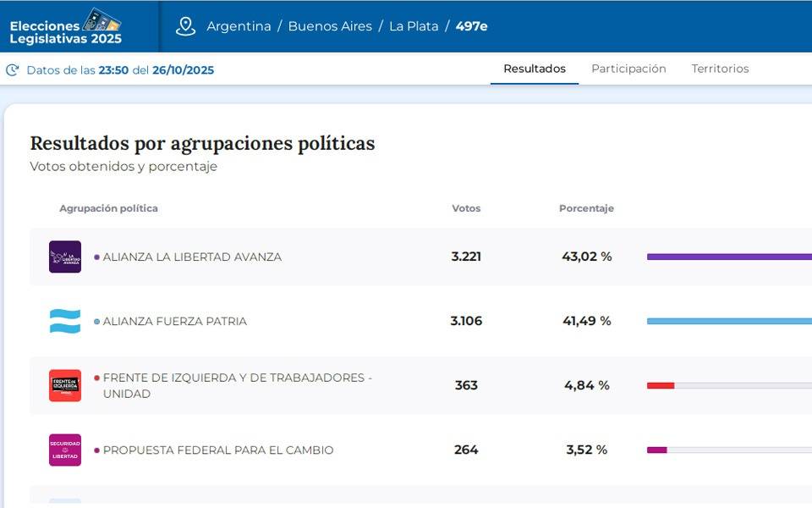Screen dimensions: 812x508
Task: Open the Resultados tab
Action: pos(535,69)
